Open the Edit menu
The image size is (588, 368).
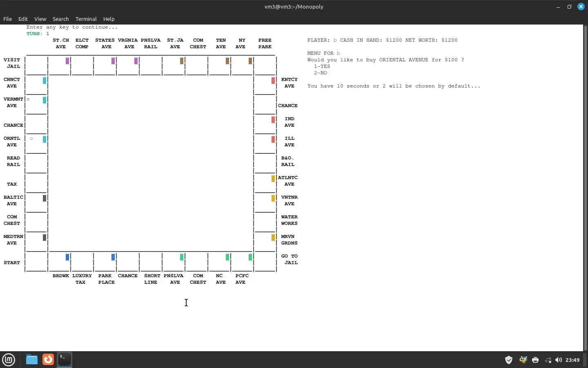point(23,19)
